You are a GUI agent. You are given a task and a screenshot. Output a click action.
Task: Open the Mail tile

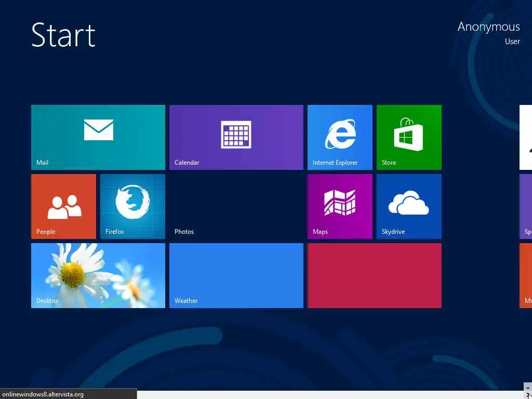coord(98,137)
